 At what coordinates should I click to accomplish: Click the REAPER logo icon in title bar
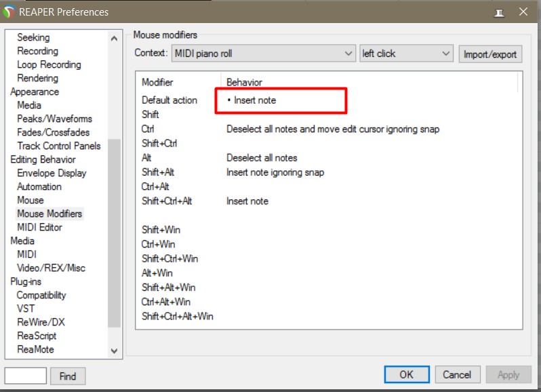click(9, 12)
